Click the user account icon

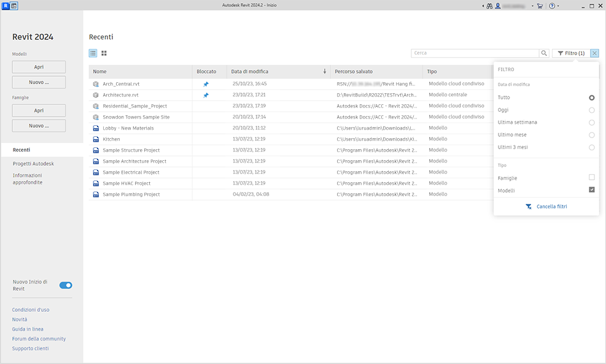pos(498,6)
